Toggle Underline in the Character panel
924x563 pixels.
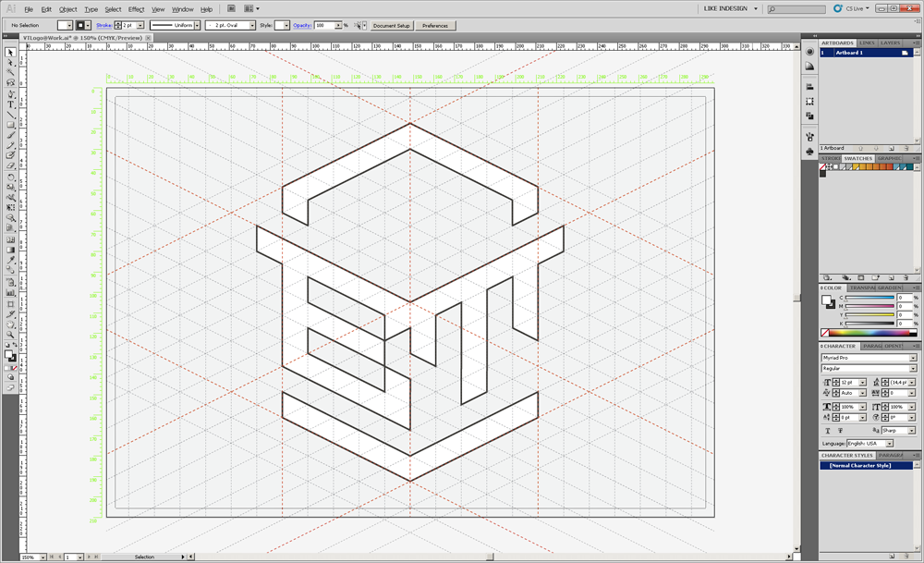[828, 431]
